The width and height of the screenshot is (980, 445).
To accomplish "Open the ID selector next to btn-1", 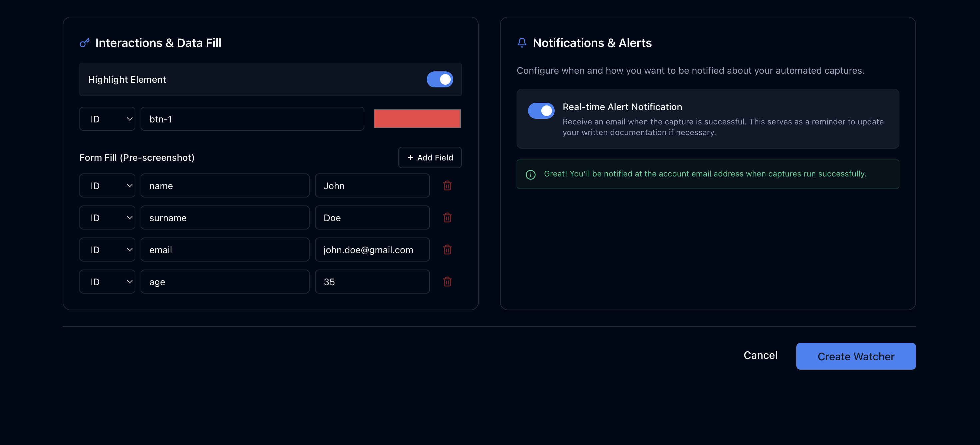I will pos(107,119).
